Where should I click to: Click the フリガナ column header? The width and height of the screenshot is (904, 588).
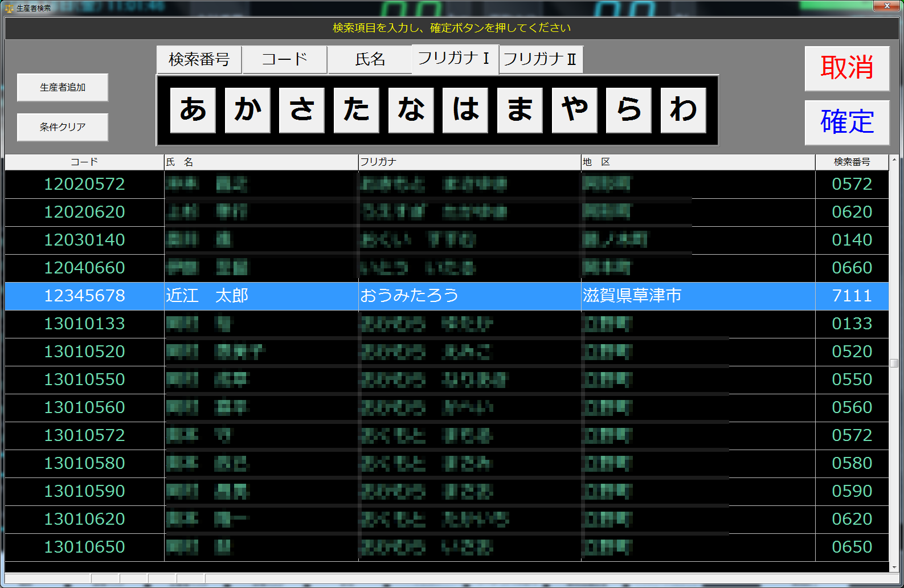point(470,162)
